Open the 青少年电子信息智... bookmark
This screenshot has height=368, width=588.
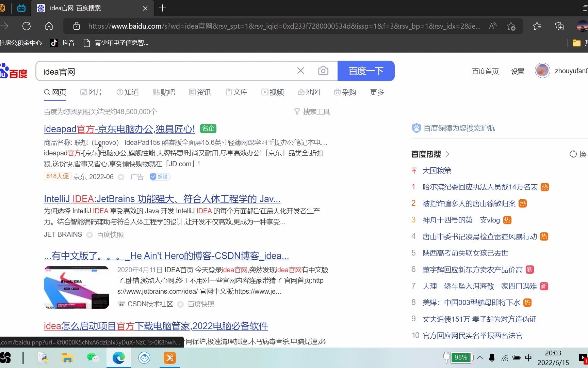click(x=116, y=43)
